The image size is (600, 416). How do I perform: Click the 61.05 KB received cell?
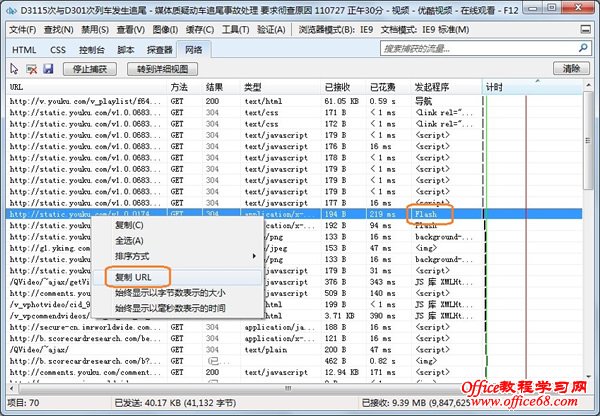click(341, 101)
